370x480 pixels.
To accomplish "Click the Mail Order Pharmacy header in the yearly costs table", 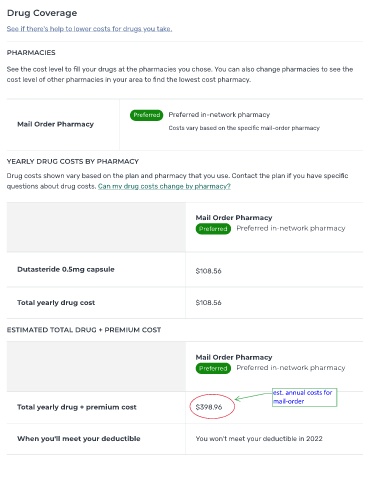I will click(x=234, y=218).
